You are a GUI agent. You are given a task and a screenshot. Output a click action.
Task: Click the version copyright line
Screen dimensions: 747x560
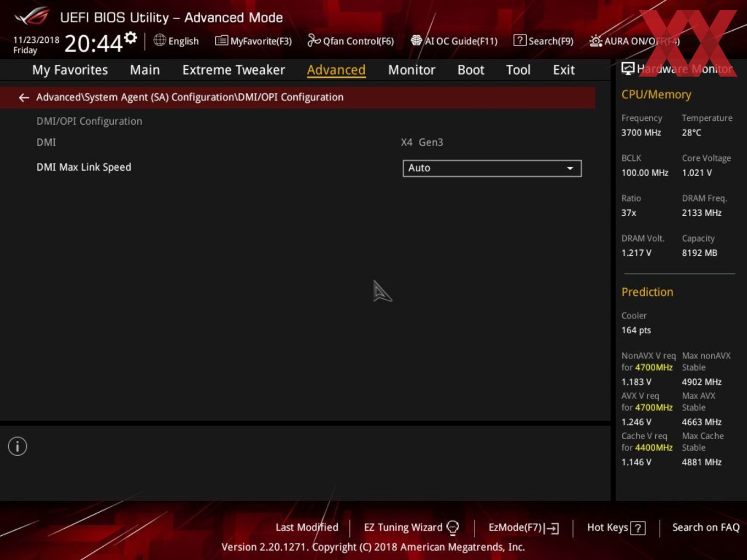click(x=373, y=547)
